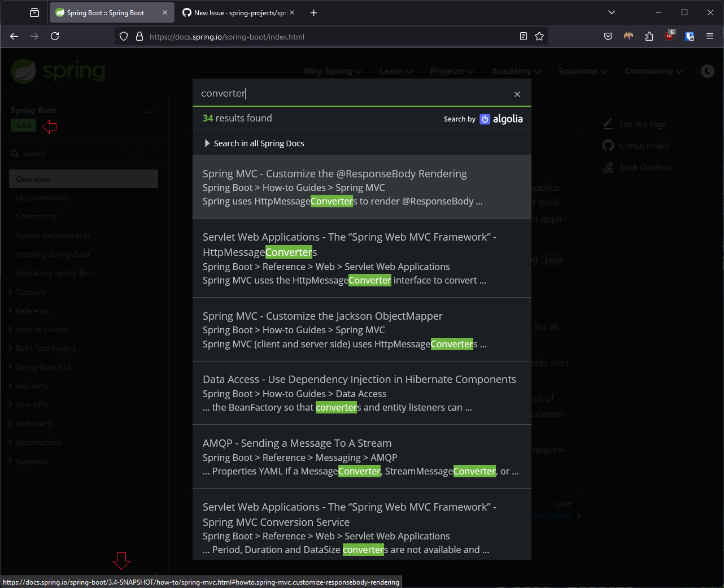Open the Why Spring dropdown menu
Viewport: 724px width, 588px height.
click(332, 71)
